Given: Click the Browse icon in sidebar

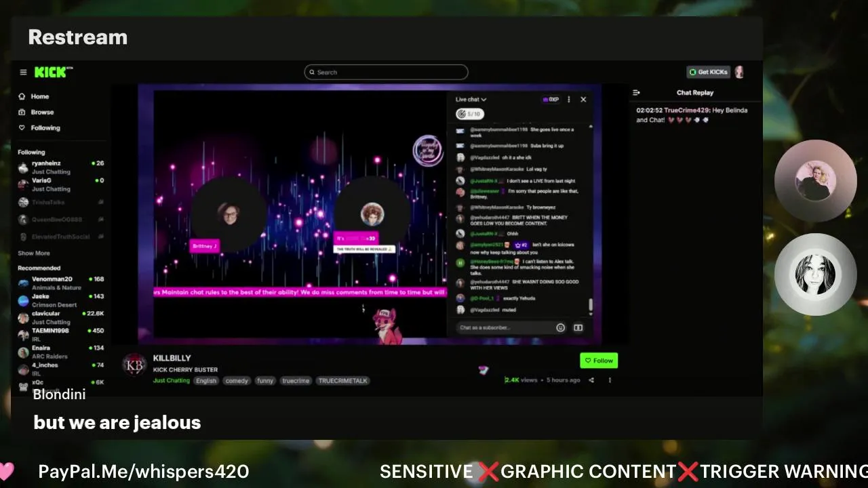Looking at the screenshot, I should point(22,112).
